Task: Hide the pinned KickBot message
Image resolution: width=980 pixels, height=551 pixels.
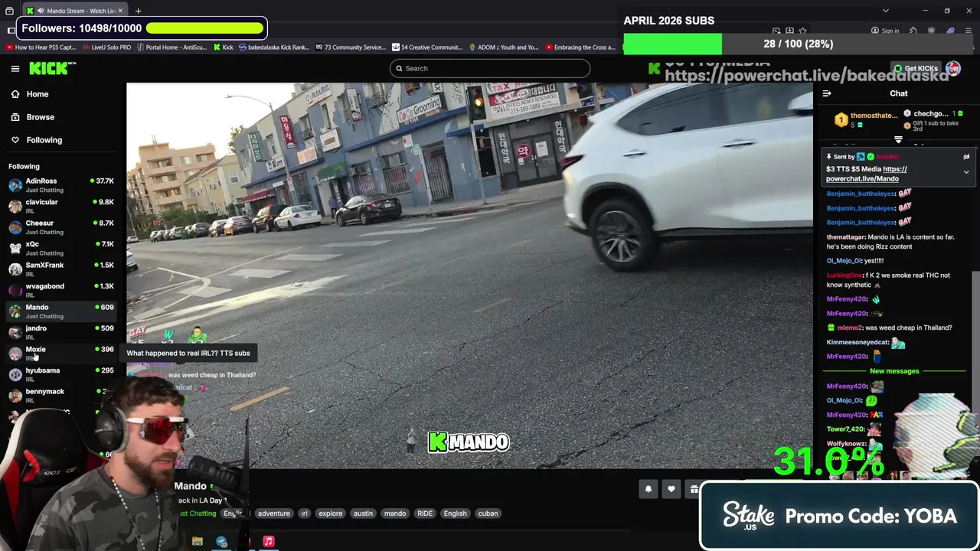Action: 966,157
